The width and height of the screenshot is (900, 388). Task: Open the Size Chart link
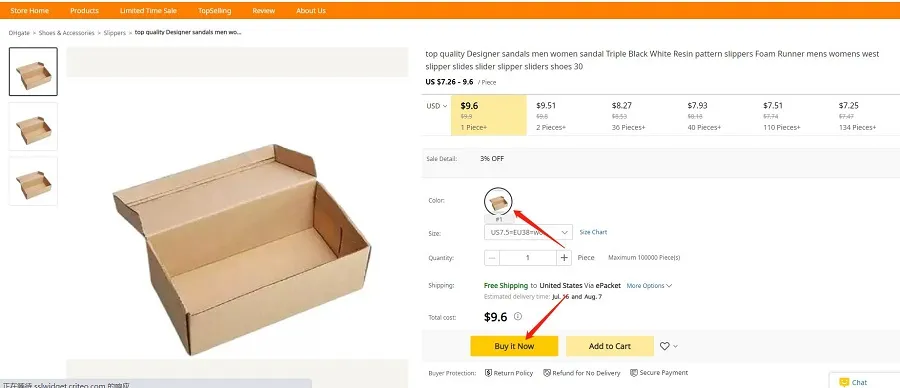593,232
